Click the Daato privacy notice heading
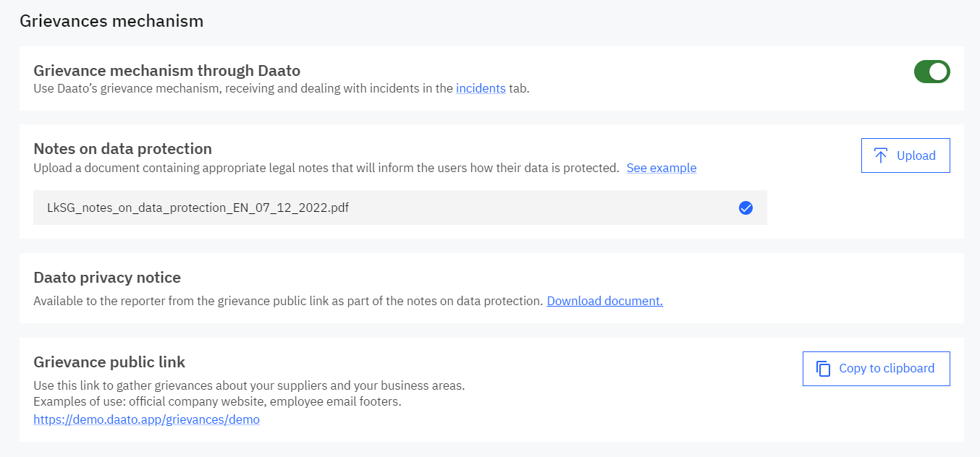The width and height of the screenshot is (980, 457). (107, 278)
